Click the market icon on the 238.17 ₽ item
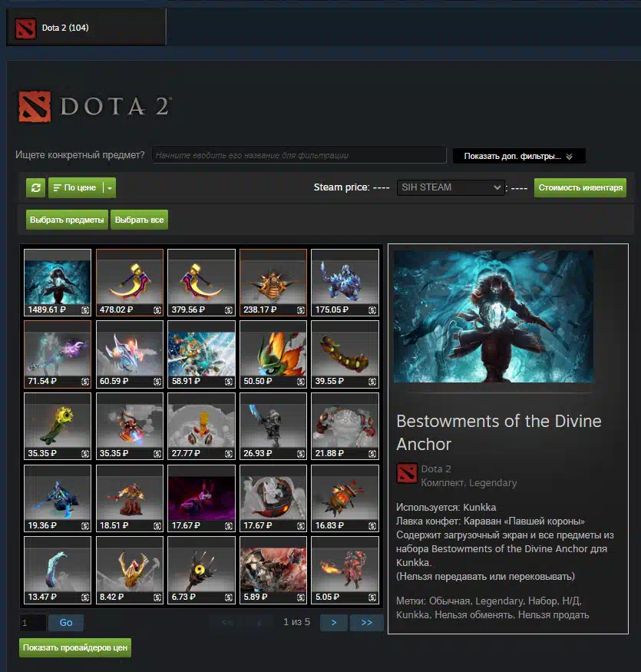The height and width of the screenshot is (672, 641). pyautogui.click(x=301, y=310)
